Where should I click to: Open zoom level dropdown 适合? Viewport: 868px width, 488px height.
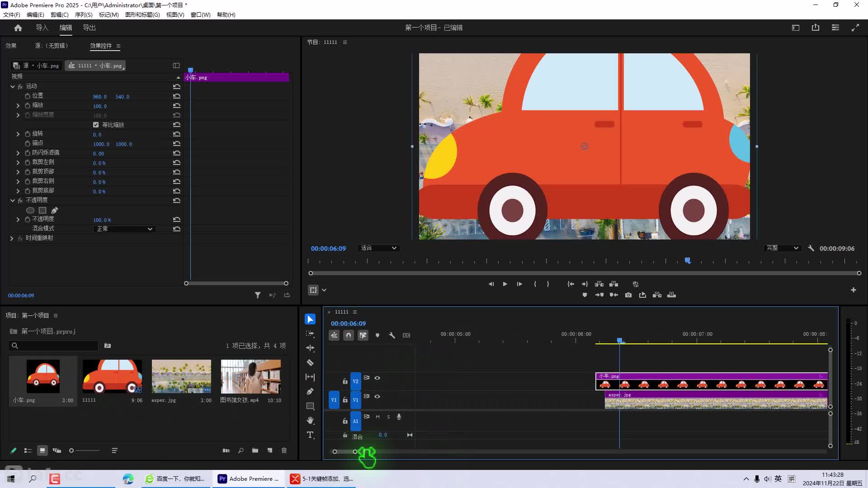(x=378, y=249)
